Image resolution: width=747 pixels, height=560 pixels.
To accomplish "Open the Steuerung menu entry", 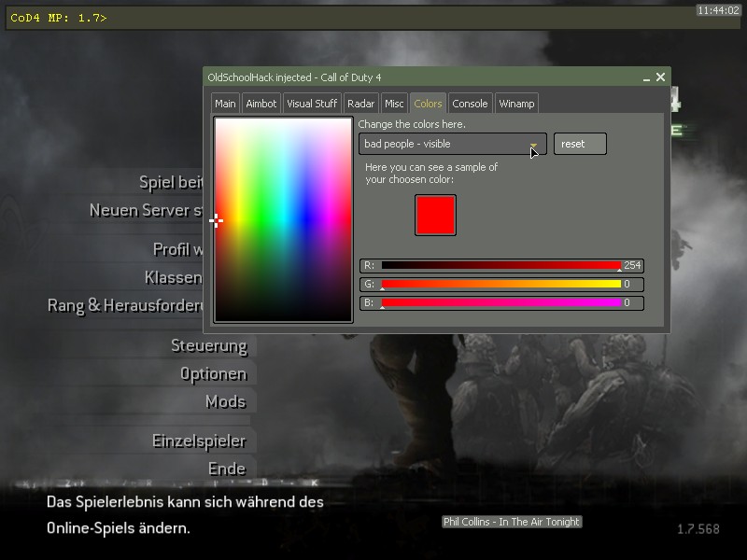I will [209, 345].
